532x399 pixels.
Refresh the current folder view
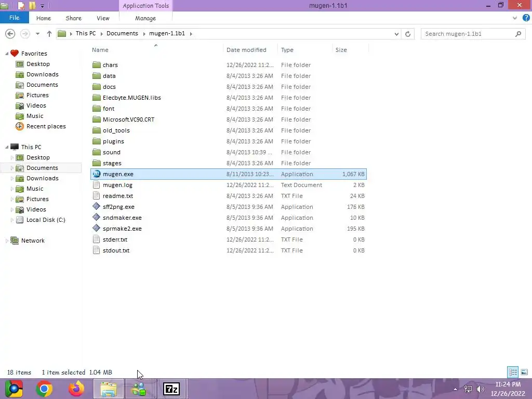point(408,34)
